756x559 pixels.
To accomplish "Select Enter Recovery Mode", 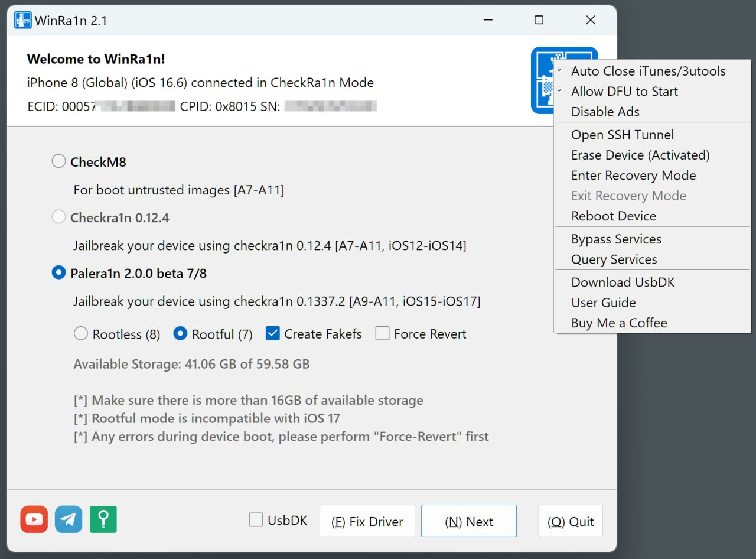I will pos(633,175).
